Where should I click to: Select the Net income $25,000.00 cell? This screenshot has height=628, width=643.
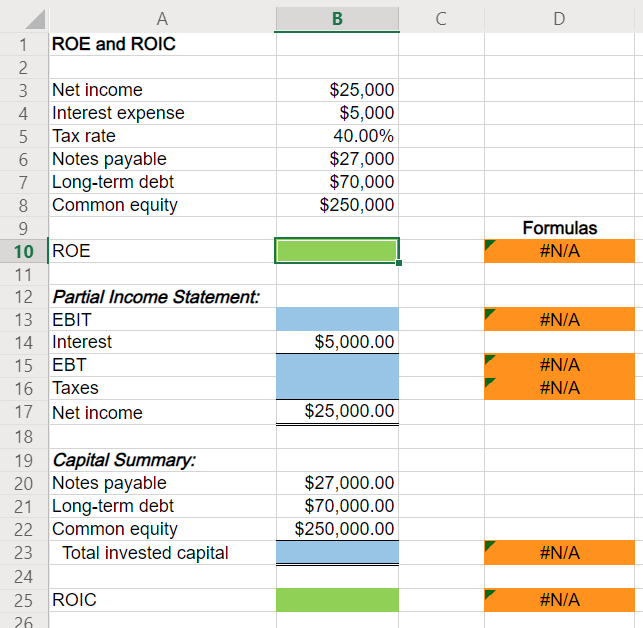pos(337,412)
